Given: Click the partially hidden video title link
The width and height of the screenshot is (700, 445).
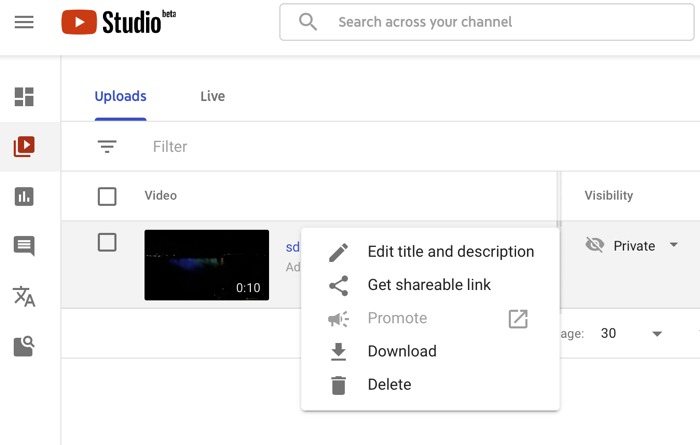Looking at the screenshot, I should click(293, 247).
